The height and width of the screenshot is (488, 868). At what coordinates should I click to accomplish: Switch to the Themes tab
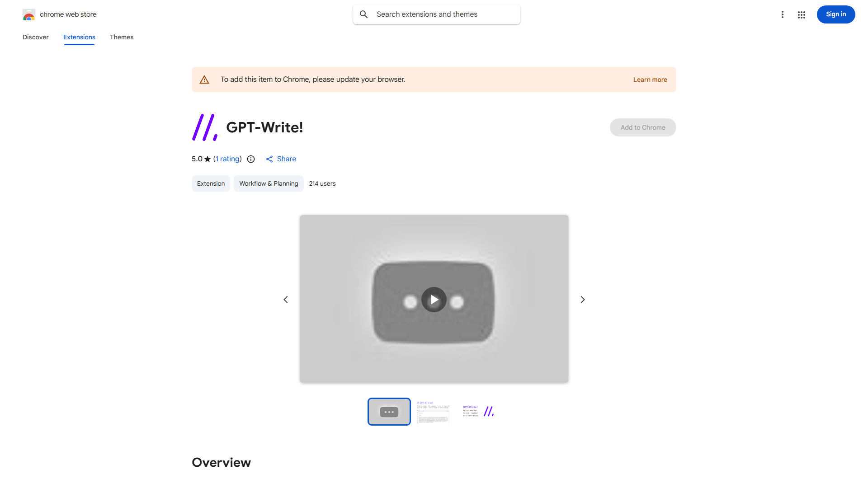122,37
